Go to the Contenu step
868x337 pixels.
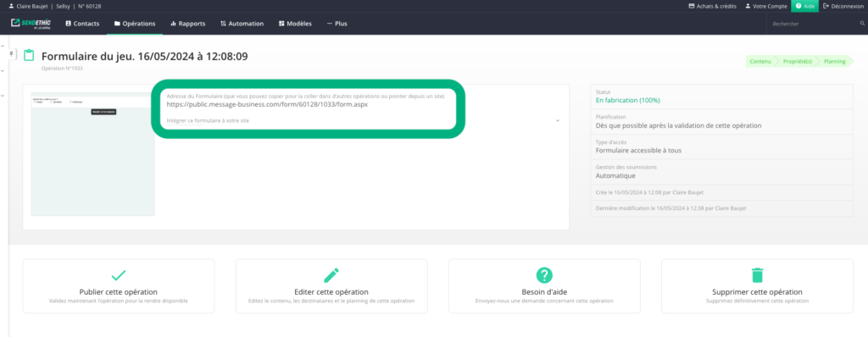[x=759, y=62]
